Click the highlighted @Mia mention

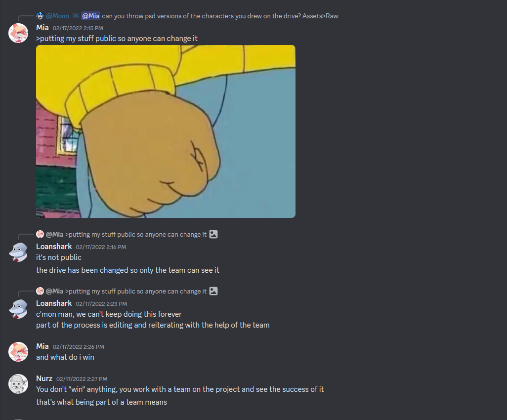coord(90,16)
